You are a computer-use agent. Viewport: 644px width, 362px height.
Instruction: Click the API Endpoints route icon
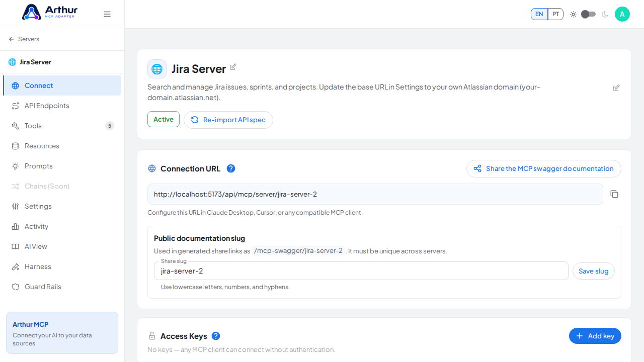(16, 106)
